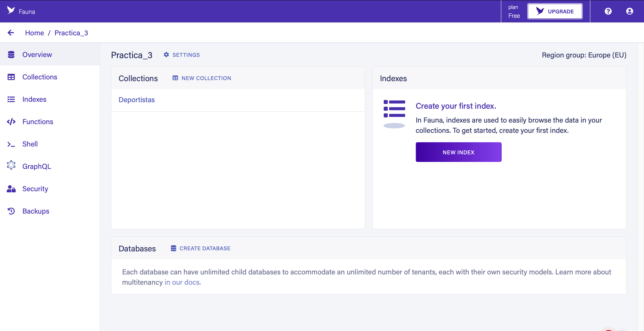Click the Backups history icon in sidebar

click(x=11, y=211)
